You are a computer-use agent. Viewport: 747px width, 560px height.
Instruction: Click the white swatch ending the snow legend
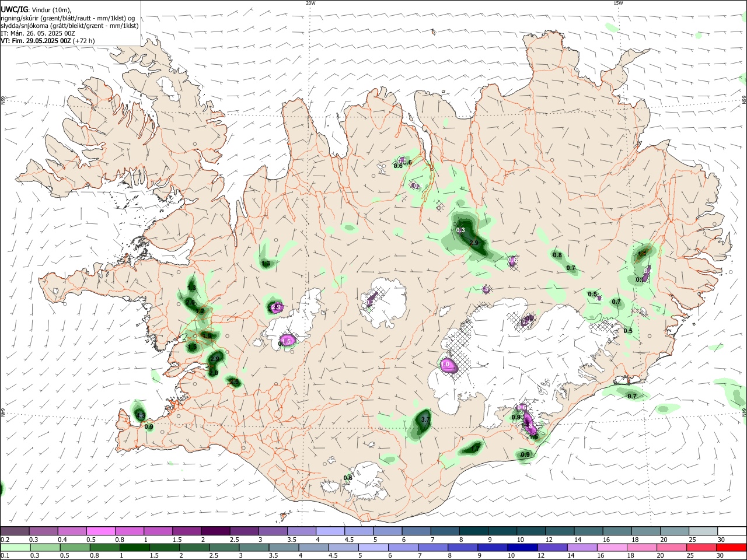pos(732,531)
